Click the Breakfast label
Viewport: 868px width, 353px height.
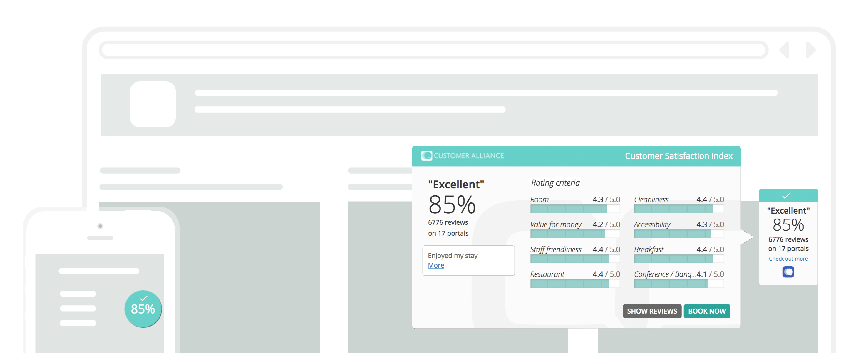pyautogui.click(x=649, y=249)
